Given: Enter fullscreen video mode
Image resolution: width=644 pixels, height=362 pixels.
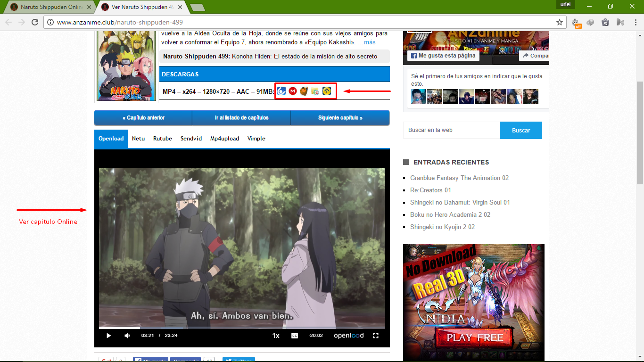Looking at the screenshot, I should click(x=376, y=336).
